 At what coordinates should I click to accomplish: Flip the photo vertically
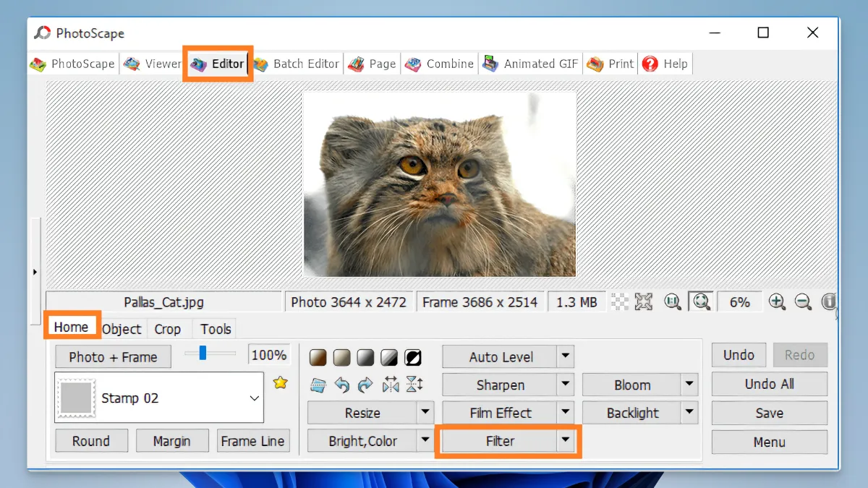point(414,385)
